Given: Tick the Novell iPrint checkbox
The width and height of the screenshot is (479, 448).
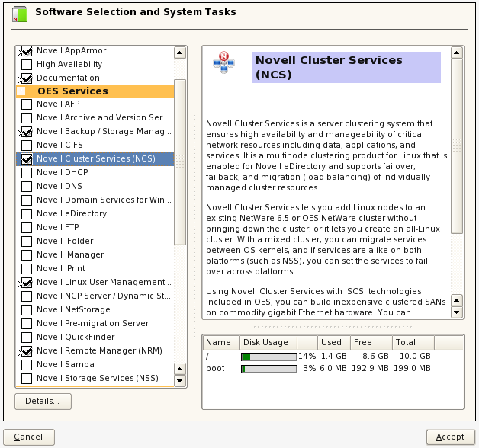Looking at the screenshot, I should click(x=27, y=269).
